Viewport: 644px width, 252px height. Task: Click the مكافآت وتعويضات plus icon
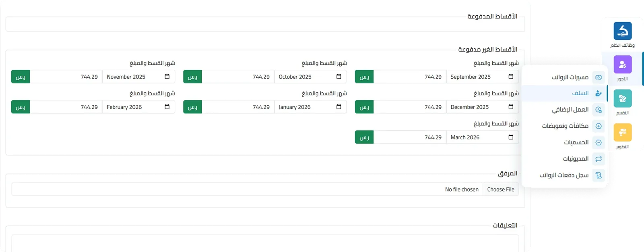[599, 126]
